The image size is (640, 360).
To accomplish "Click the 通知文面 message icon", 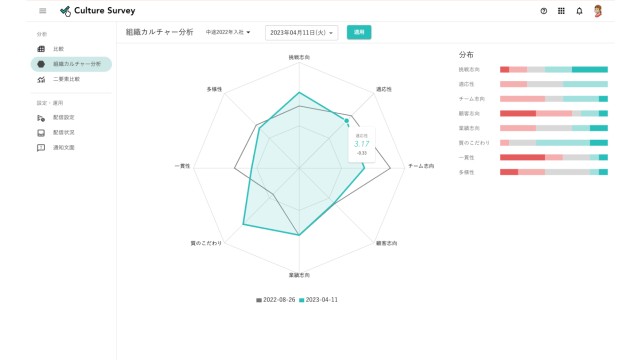I will 41,148.
